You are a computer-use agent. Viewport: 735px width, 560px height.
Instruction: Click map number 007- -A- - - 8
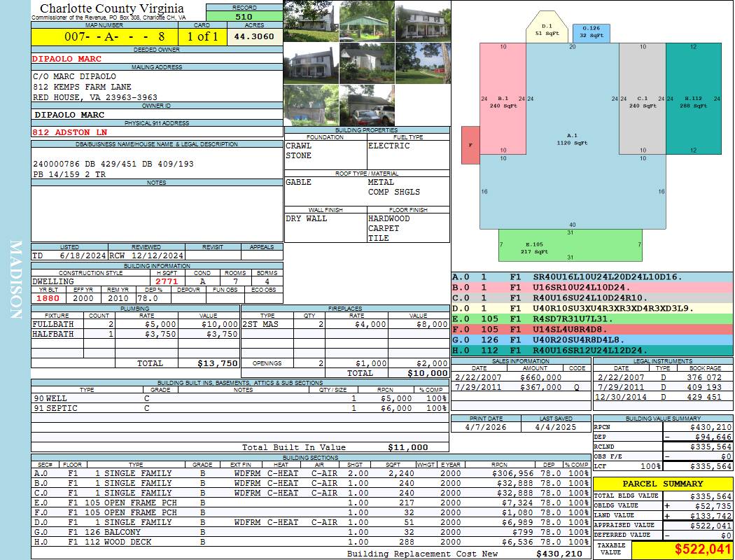coord(114,36)
